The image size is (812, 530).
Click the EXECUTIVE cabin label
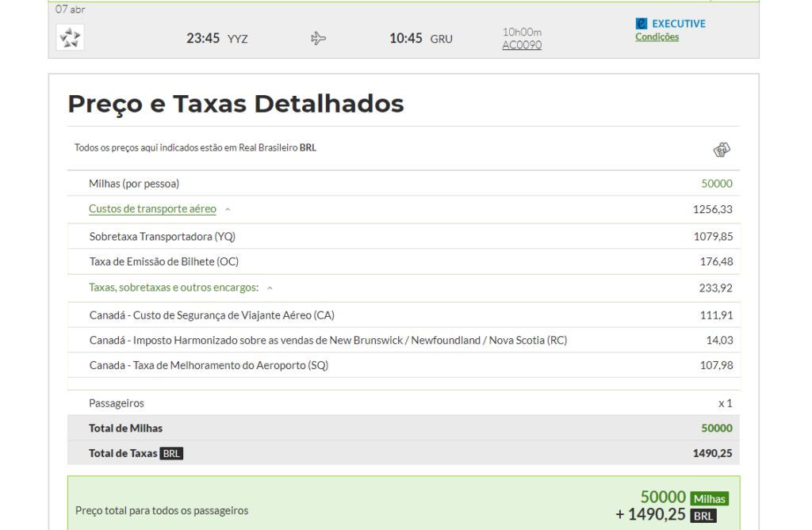pyautogui.click(x=679, y=24)
